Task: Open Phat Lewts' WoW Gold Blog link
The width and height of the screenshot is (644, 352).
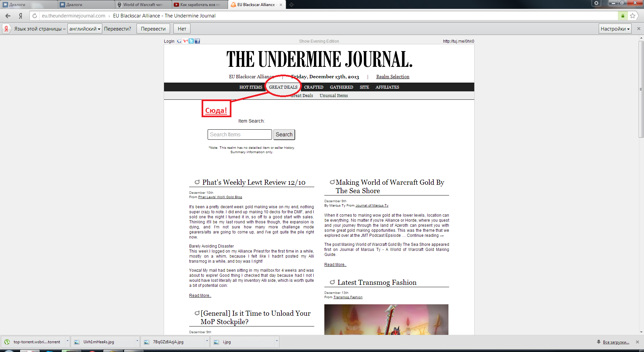Action: (x=220, y=197)
